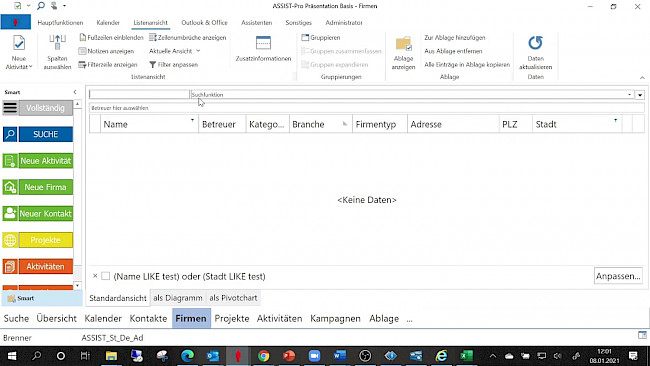Image resolution: width=650 pixels, height=366 pixels.
Task: Click the Neue Aktivität ribbon icon
Action: pyautogui.click(x=19, y=43)
